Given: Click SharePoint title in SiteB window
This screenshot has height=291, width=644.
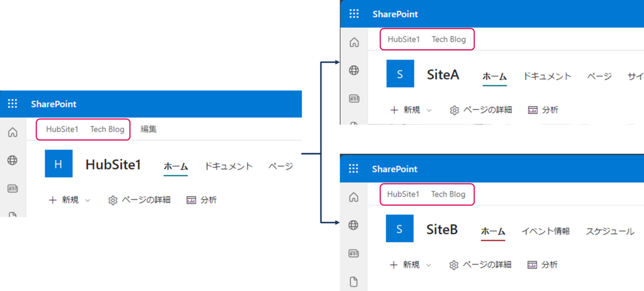Looking at the screenshot, I should 395,169.
